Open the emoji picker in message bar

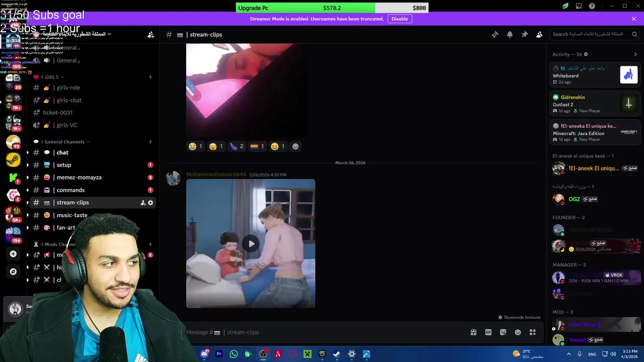[x=518, y=332]
